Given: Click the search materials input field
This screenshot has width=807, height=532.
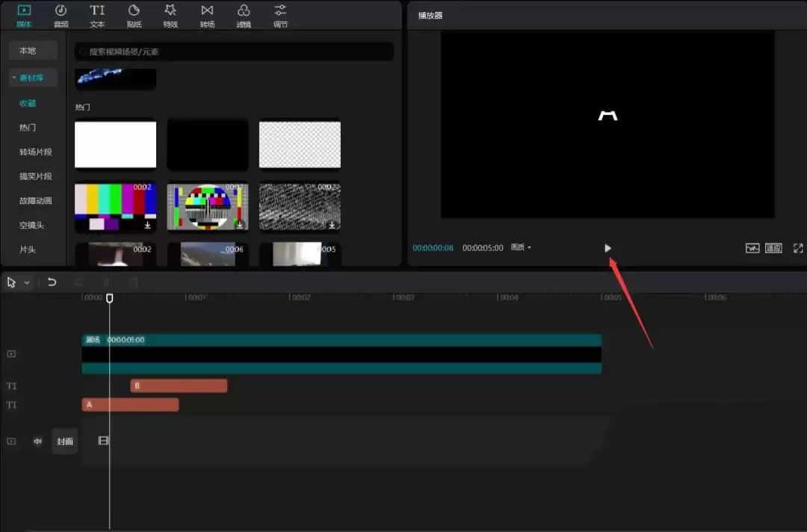Looking at the screenshot, I should click(x=235, y=52).
